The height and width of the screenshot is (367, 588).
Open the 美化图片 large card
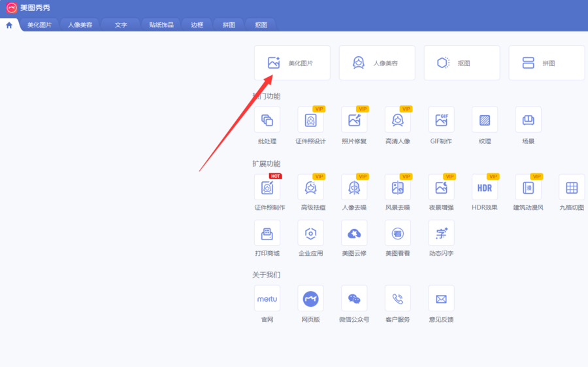[292, 63]
